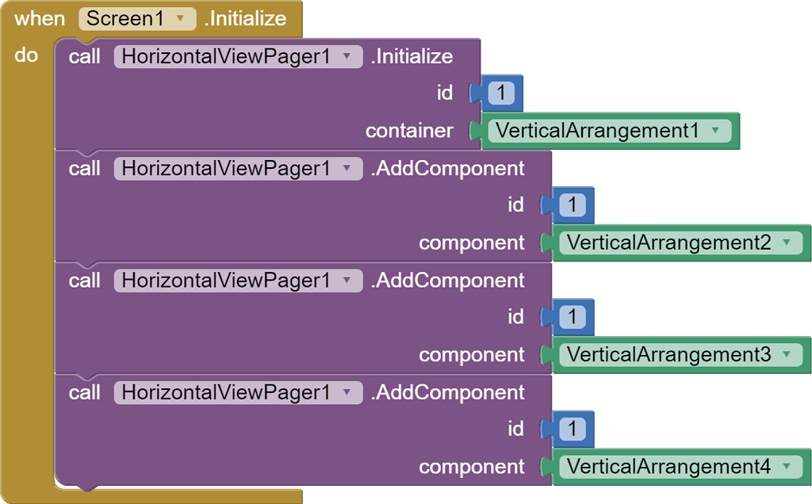Image resolution: width=812 pixels, height=504 pixels.
Task: Open HorizontalViewPager1 dropdown in the Initialize call
Action: [x=347, y=57]
